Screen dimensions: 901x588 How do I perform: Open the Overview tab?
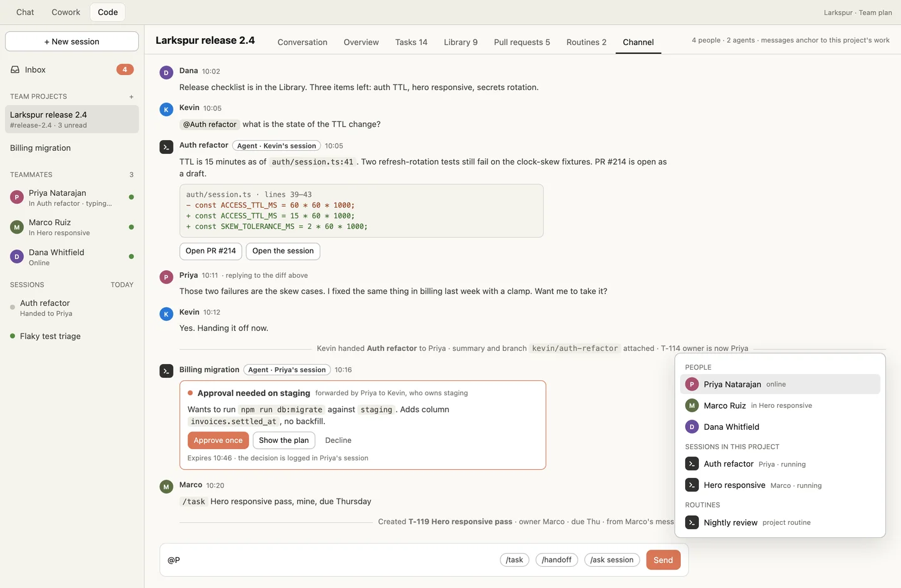click(x=361, y=42)
